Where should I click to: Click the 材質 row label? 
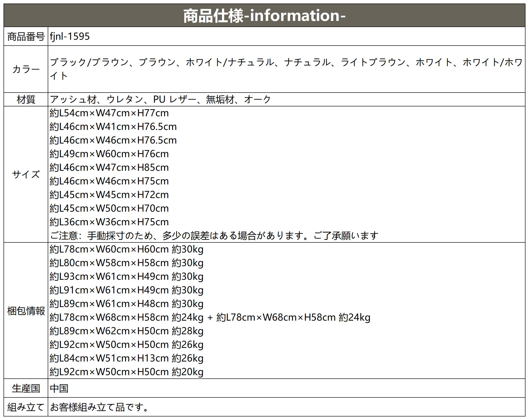coord(26,100)
